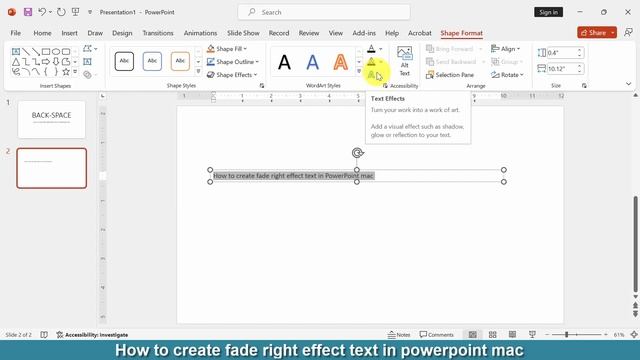Viewport: 640px width, 360px height.
Task: Click the shape height field
Action: click(x=561, y=53)
